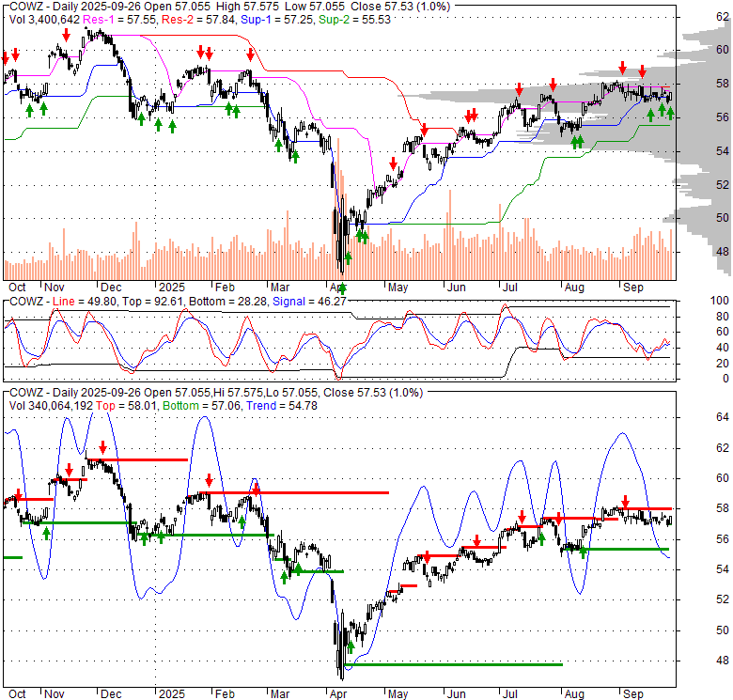Click the Aug label on top chart axis
Viewport: 733px width, 700px height.
click(574, 288)
